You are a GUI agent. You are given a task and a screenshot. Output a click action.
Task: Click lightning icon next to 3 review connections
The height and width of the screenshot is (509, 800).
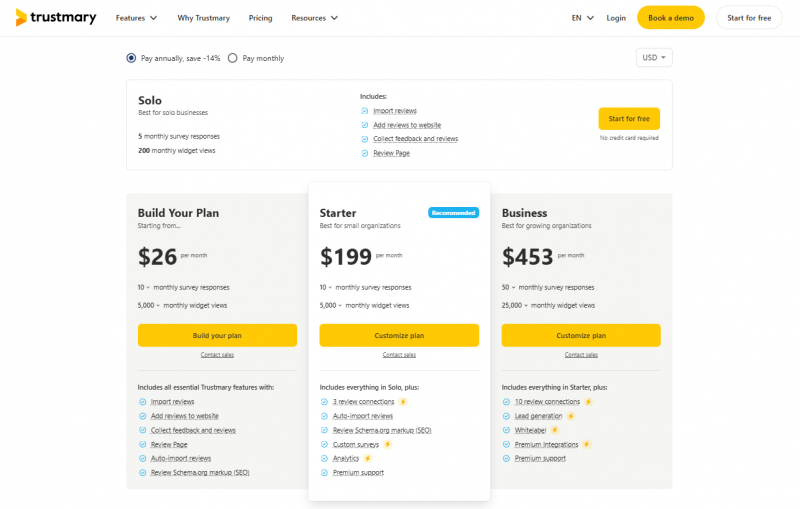(403, 402)
